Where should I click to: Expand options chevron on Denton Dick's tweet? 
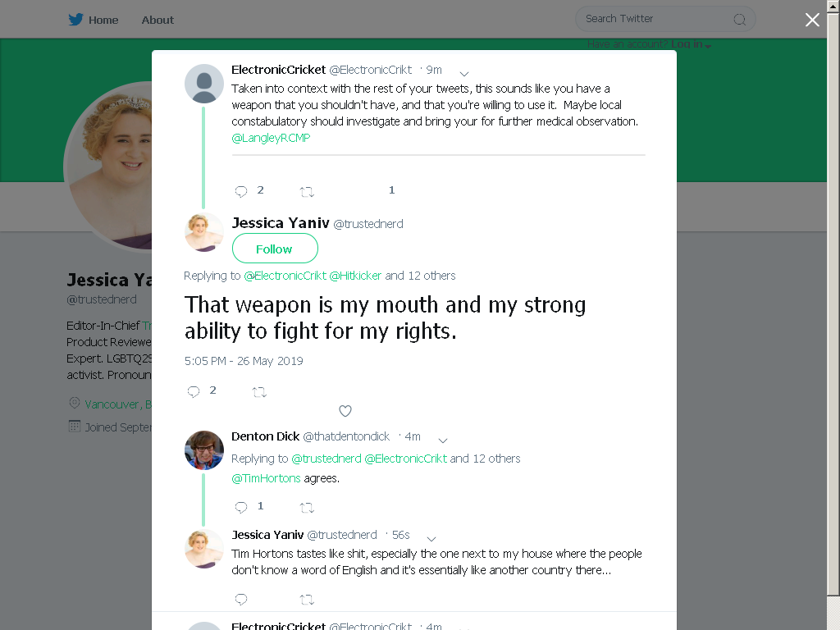click(443, 441)
